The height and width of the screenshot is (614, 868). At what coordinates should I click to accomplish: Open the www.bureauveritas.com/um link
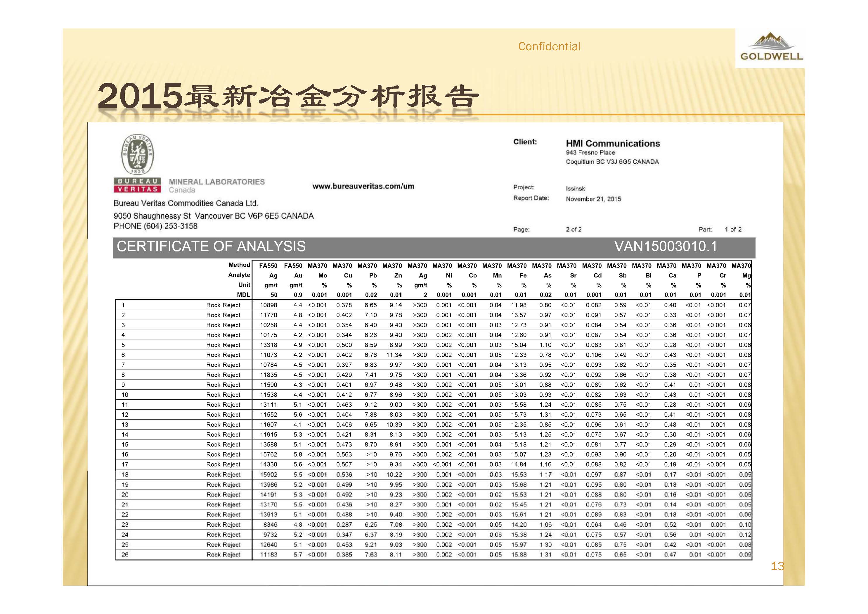[x=363, y=186]
